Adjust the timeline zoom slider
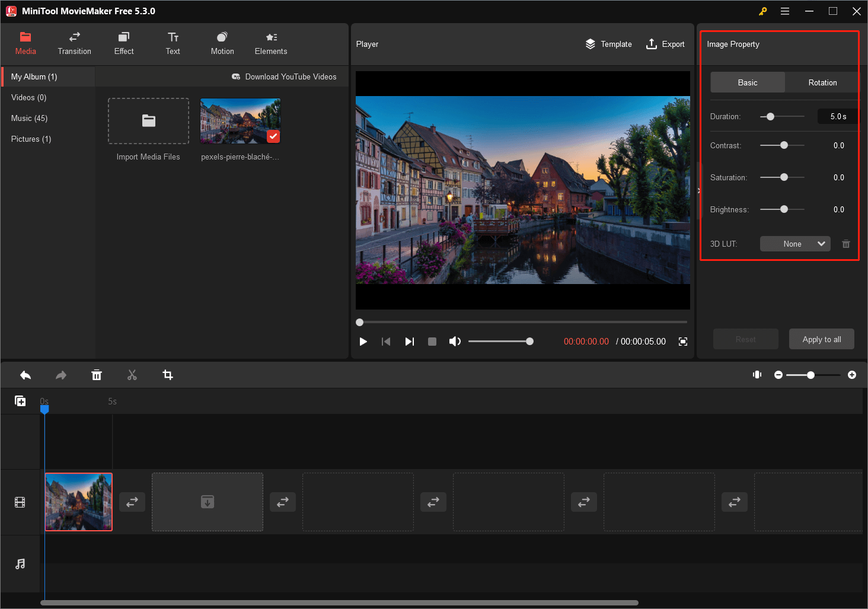Image resolution: width=868 pixels, height=609 pixels. pos(813,375)
